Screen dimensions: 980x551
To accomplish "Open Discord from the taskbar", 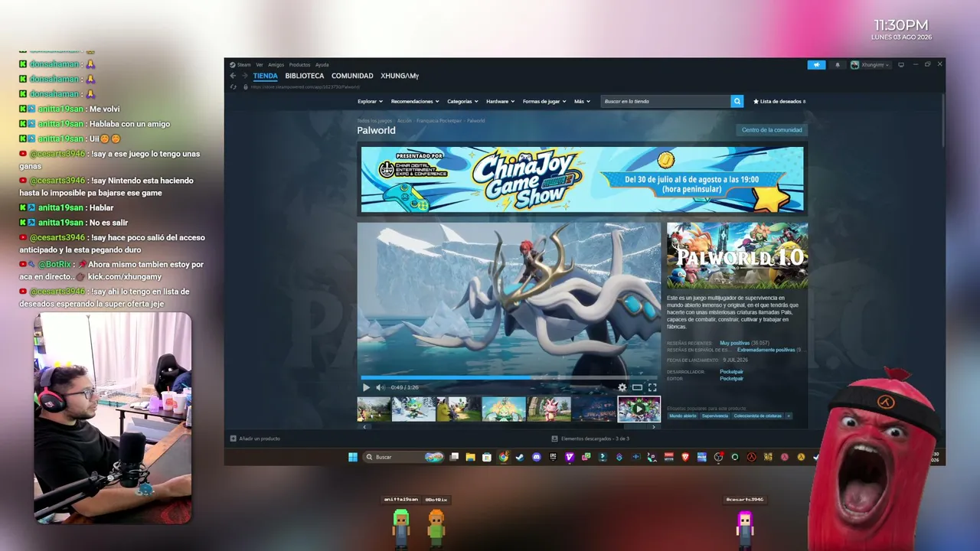I will coord(537,457).
